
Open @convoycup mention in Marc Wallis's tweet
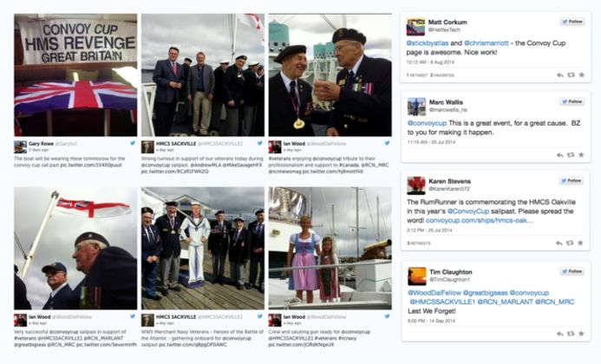coord(427,123)
